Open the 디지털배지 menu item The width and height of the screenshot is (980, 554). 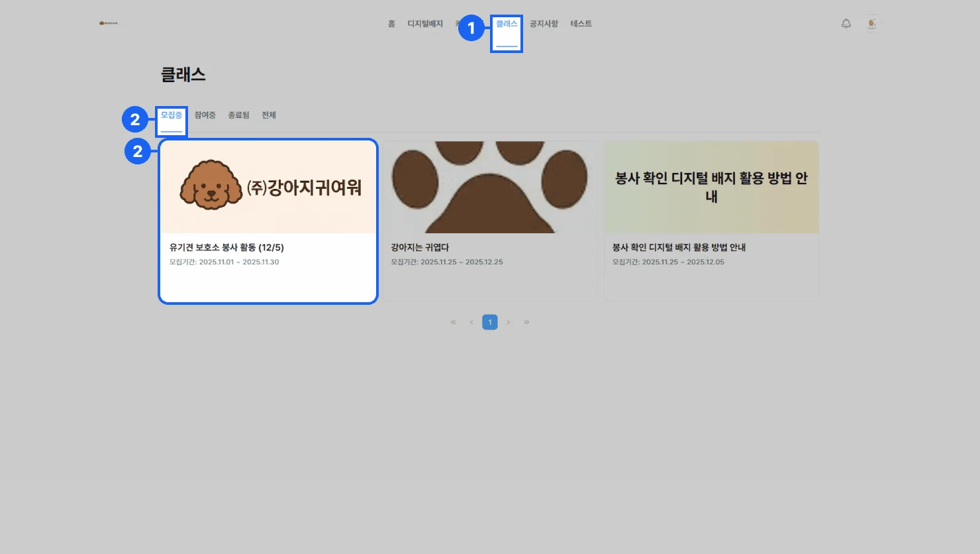click(424, 24)
